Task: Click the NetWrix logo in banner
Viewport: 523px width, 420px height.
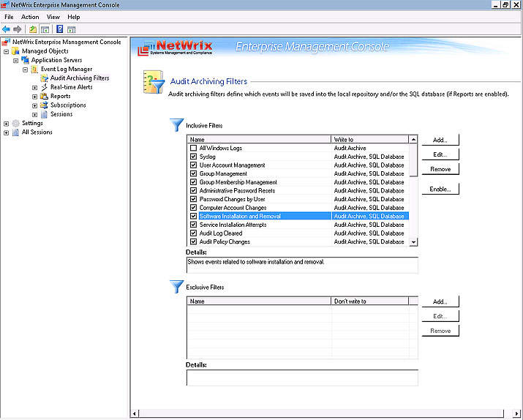Action: (176, 48)
